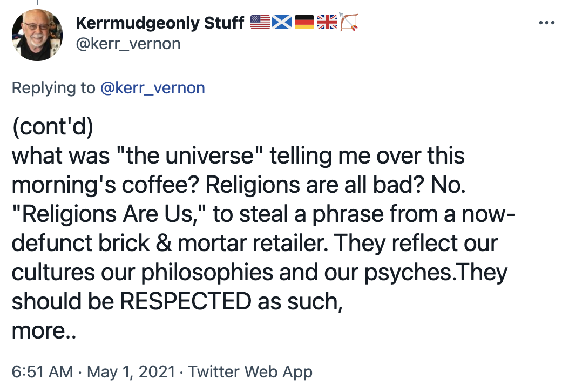Click the 'more..' text at tweet end
The image size is (569, 392).
(44, 331)
